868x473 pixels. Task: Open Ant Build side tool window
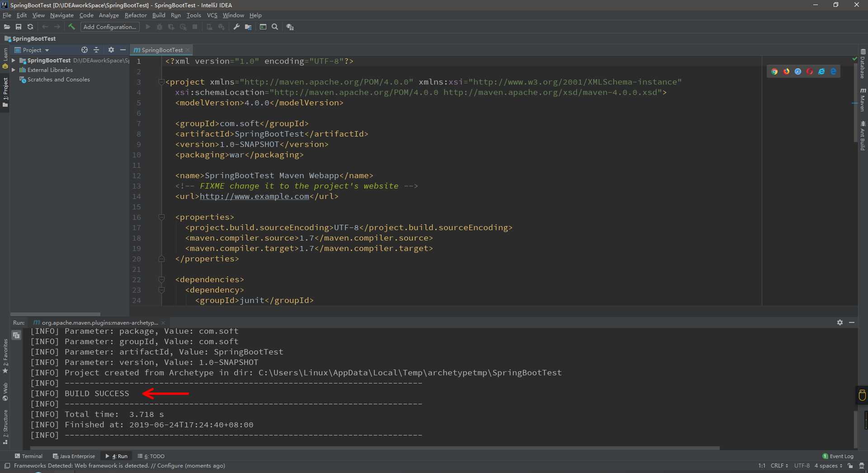(863, 135)
